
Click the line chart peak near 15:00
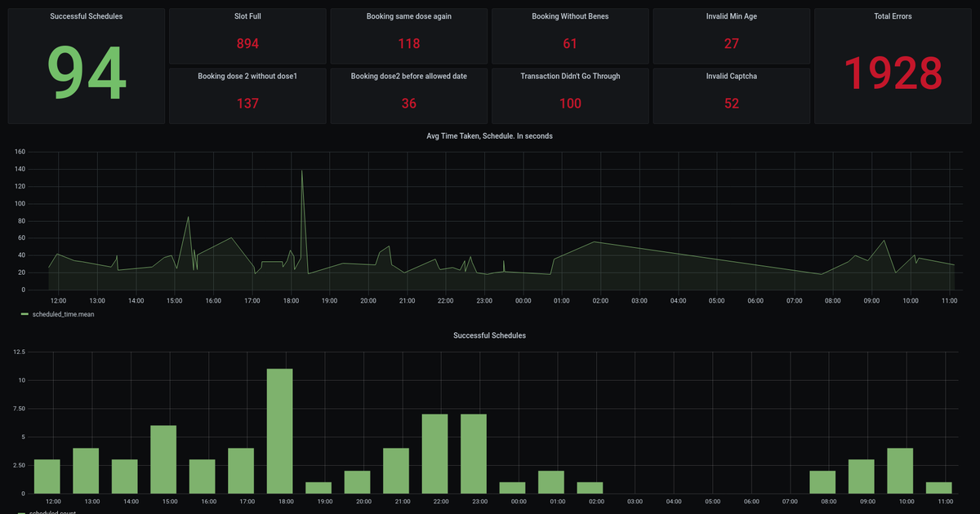click(189, 217)
